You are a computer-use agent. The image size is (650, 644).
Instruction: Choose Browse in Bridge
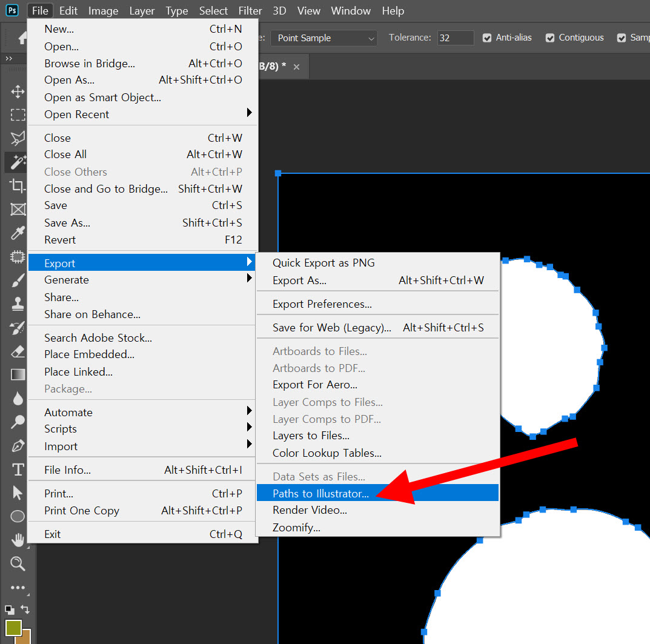pyautogui.click(x=143, y=63)
